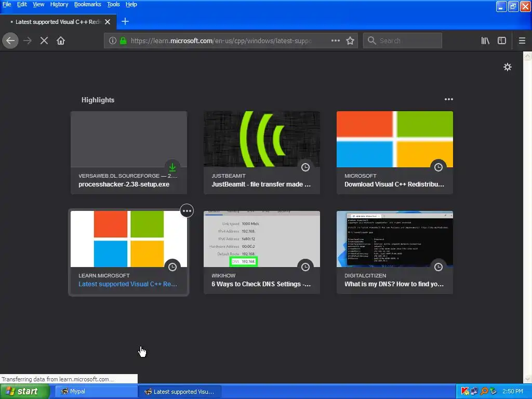Click the Windows Start button

pyautogui.click(x=25, y=391)
